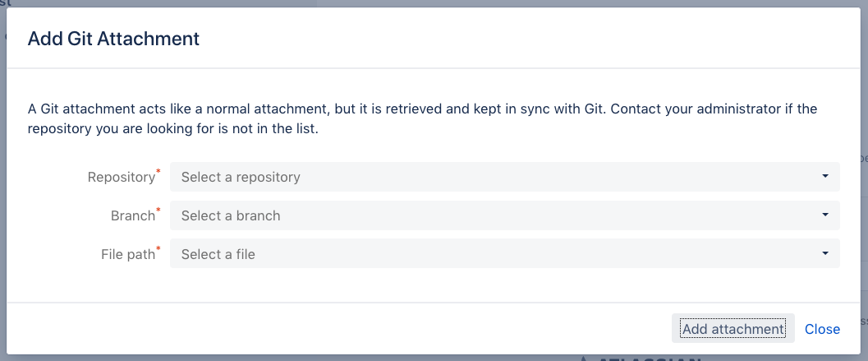The image size is (868, 361).
Task: Click the Repository dropdown caret arrow
Action: [x=824, y=177]
